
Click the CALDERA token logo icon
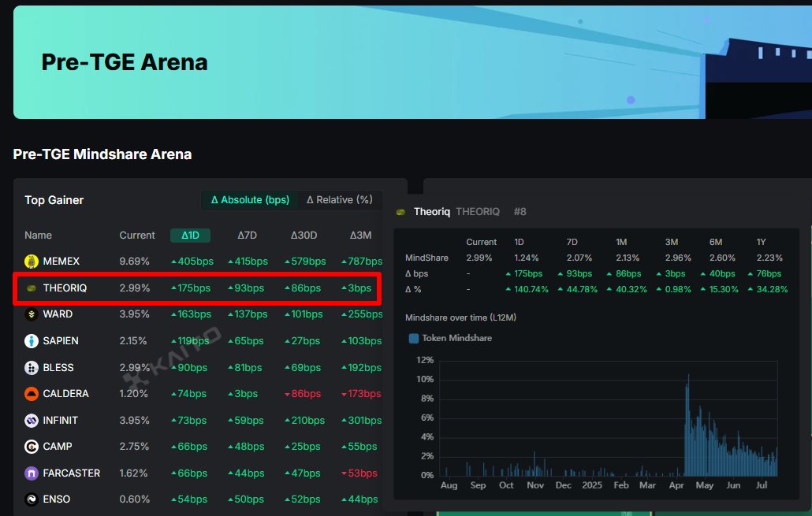click(32, 394)
